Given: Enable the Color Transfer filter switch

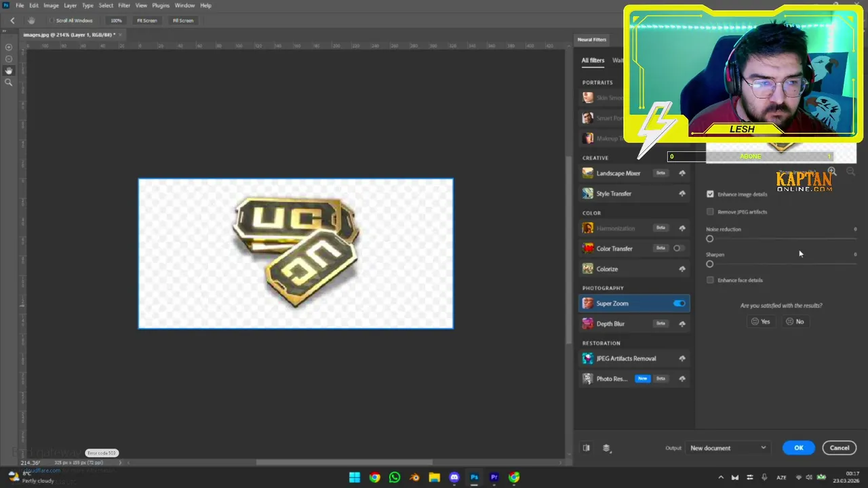Looking at the screenshot, I should 678,248.
